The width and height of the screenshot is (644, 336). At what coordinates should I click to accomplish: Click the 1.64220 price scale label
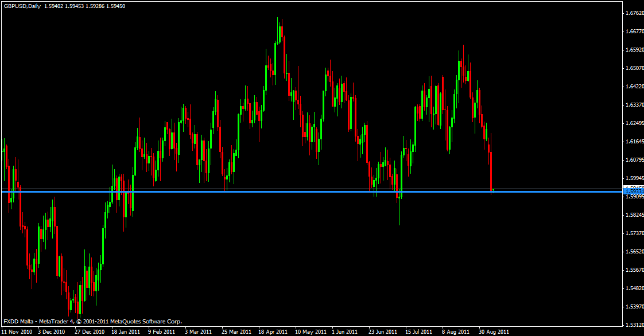click(x=634, y=87)
